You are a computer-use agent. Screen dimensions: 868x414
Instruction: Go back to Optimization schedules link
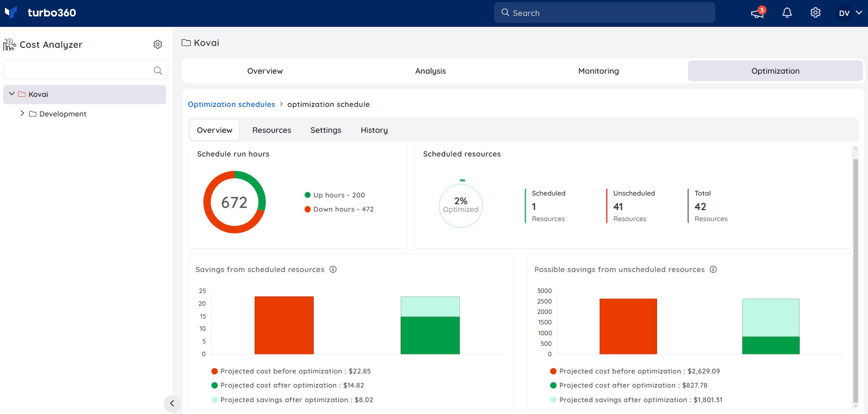231,104
